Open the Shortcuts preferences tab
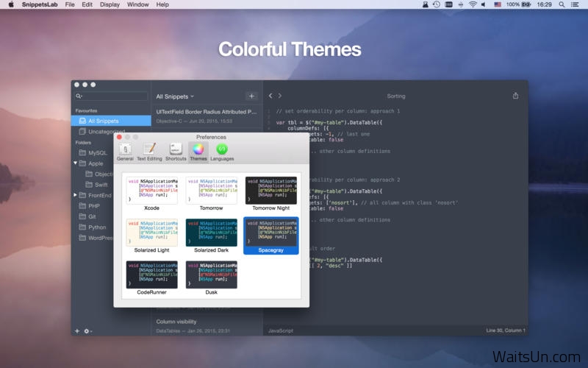 click(x=176, y=152)
